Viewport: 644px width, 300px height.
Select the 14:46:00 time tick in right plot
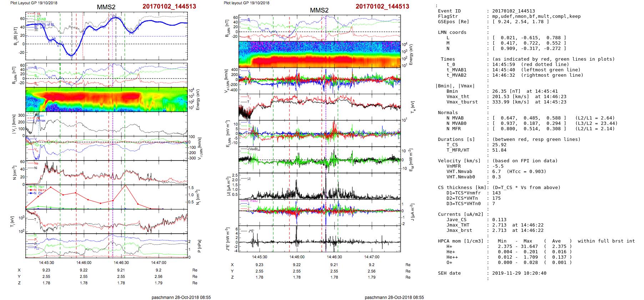[x=297, y=257]
